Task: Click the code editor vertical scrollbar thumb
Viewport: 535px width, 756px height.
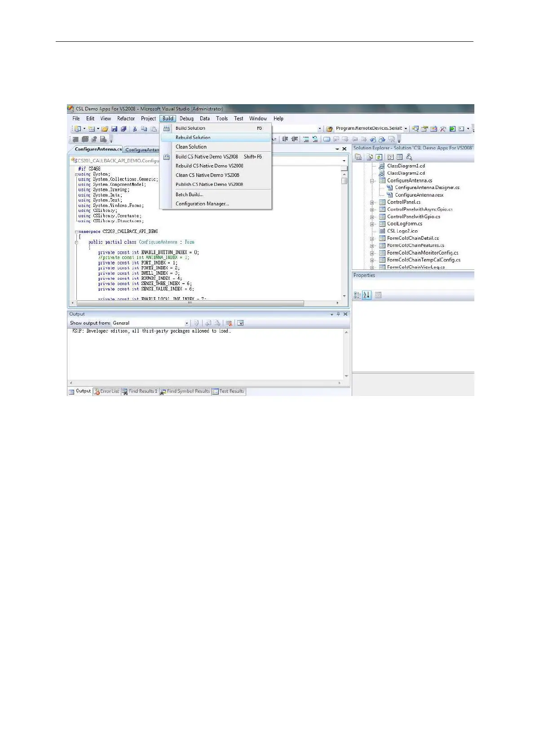Action: 344,181
